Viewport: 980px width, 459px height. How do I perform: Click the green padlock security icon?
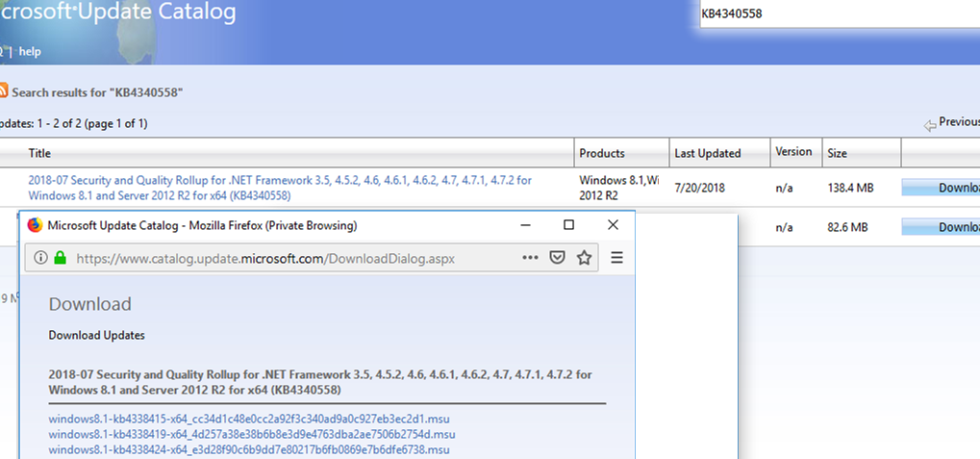coord(60,258)
